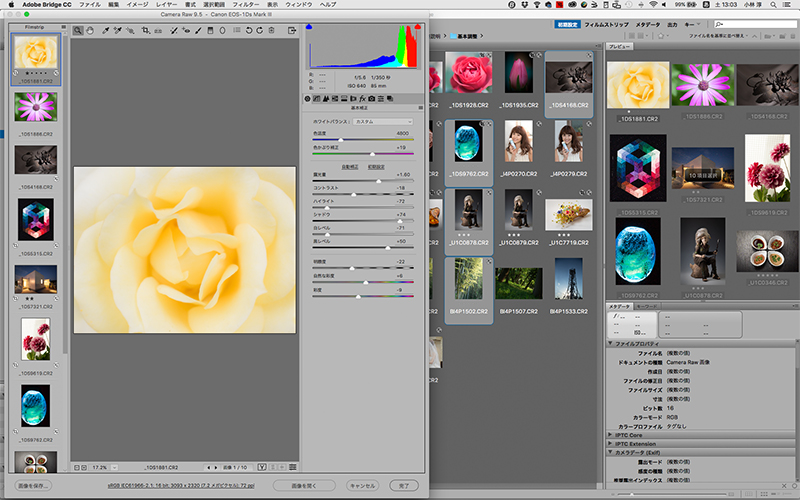Open フィルター menu in the menu bar
This screenshot has width=800, height=500.
click(x=245, y=5)
